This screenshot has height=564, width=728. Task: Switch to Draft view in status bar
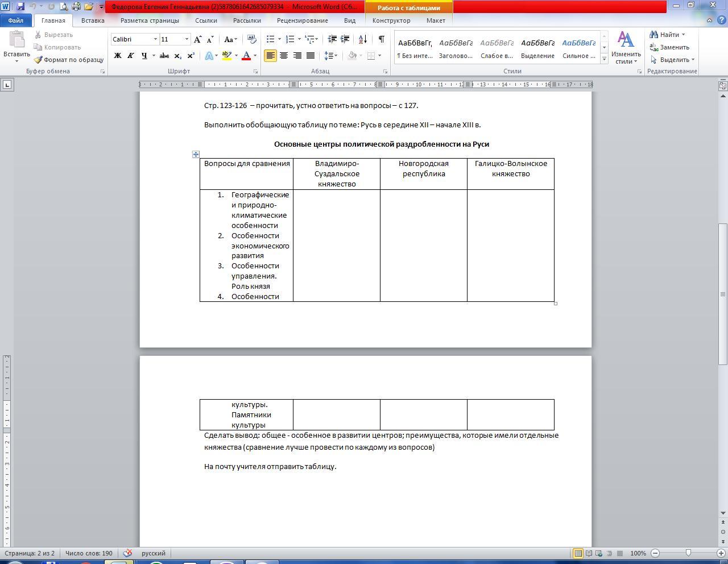620,553
